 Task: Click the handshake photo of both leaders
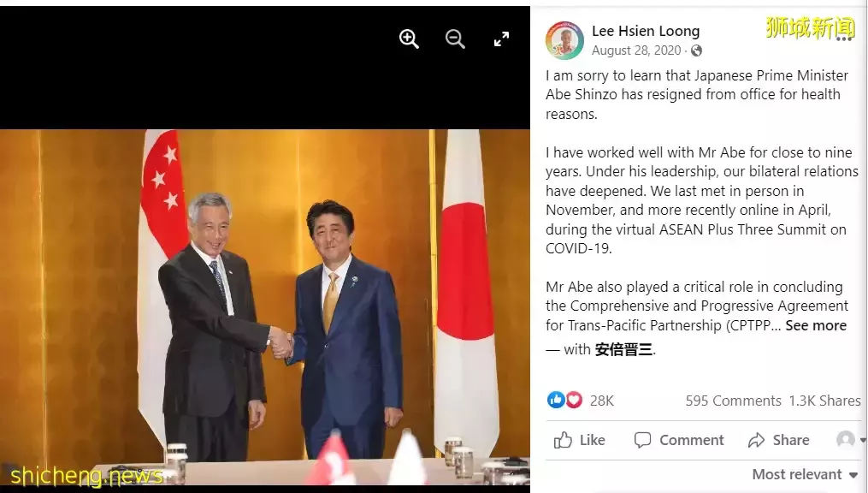coord(265,307)
